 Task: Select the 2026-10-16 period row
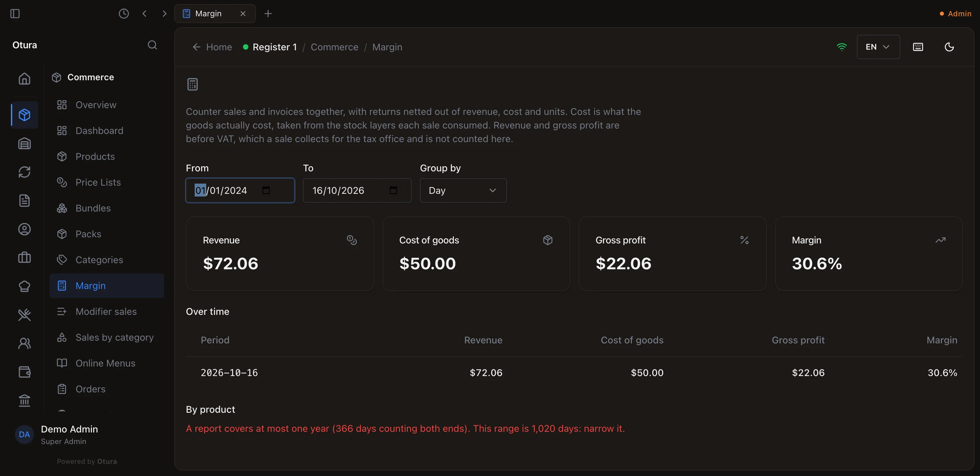point(574,373)
